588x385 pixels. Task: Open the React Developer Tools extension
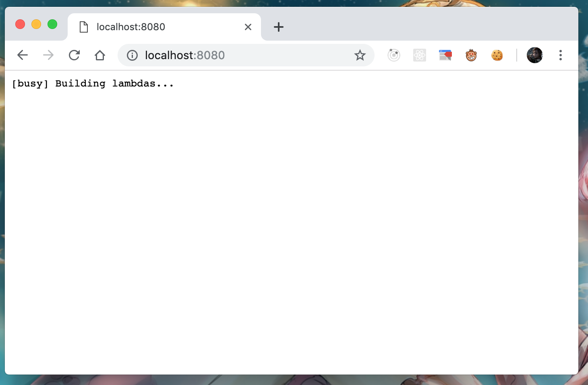[419, 55]
